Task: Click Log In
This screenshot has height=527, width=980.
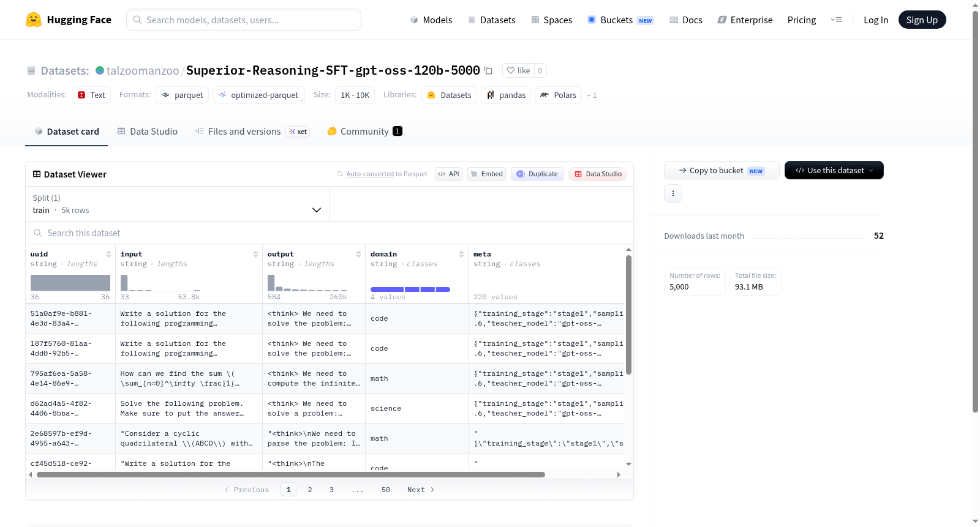Action: tap(876, 20)
